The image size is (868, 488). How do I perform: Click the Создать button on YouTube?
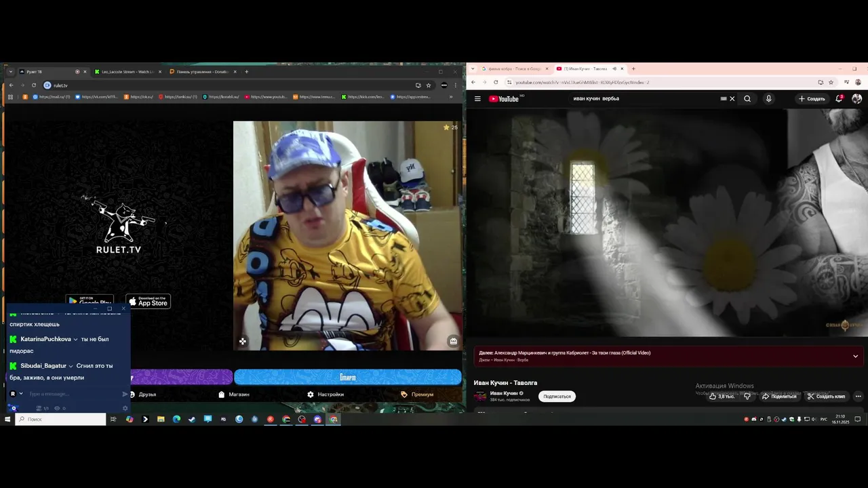click(x=812, y=99)
